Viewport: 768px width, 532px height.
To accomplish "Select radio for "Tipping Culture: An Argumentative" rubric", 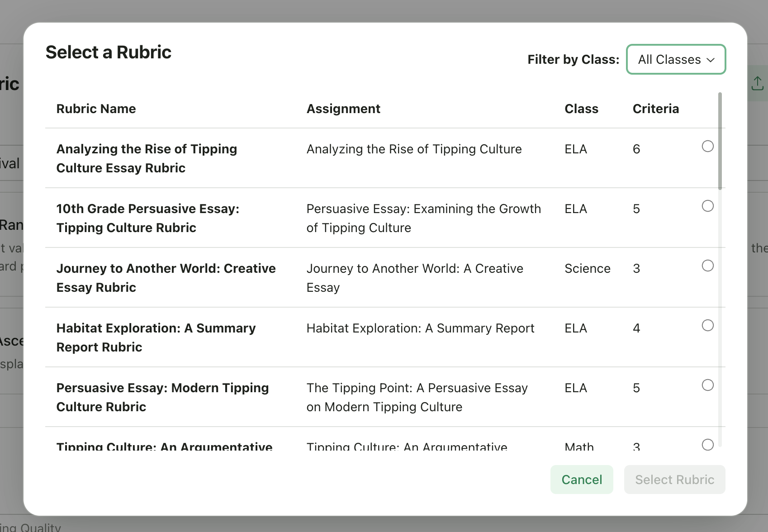I will pos(707,445).
